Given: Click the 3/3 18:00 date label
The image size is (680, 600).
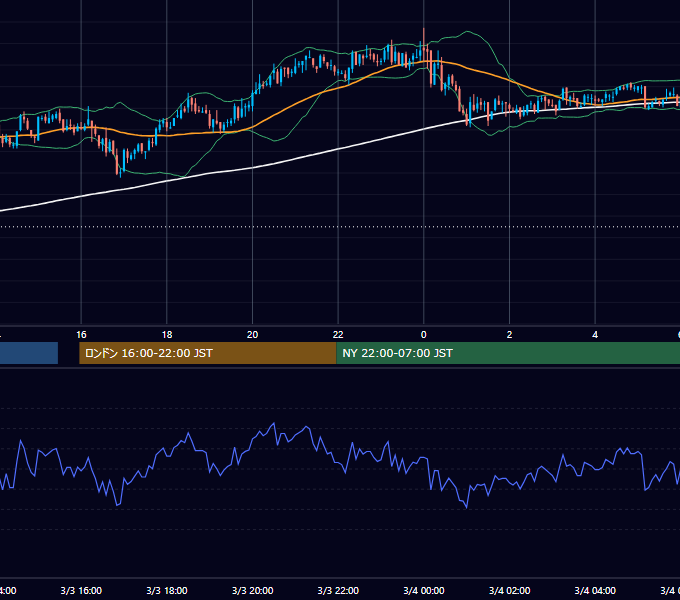Looking at the screenshot, I should coord(167,590).
